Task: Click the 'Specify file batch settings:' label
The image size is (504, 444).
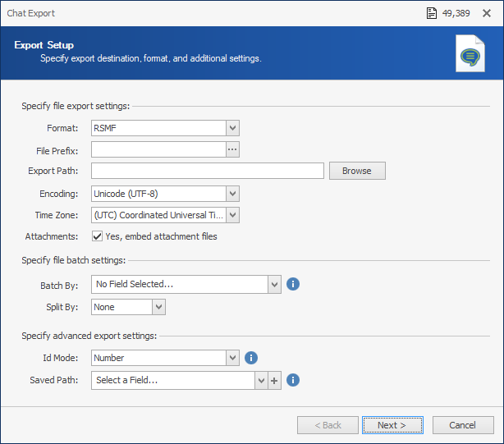Action: [x=74, y=260]
